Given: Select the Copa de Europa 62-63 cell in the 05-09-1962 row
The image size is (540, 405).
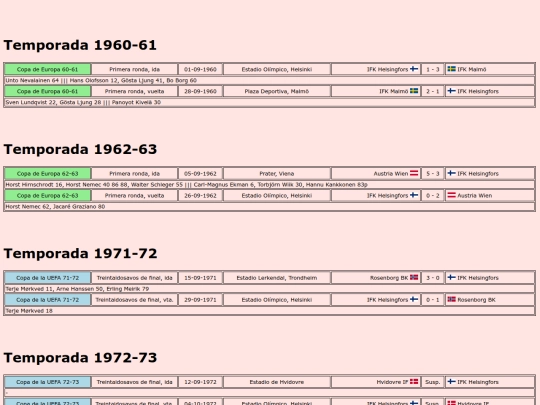Looking at the screenshot, I should pyautogui.click(x=48, y=174).
